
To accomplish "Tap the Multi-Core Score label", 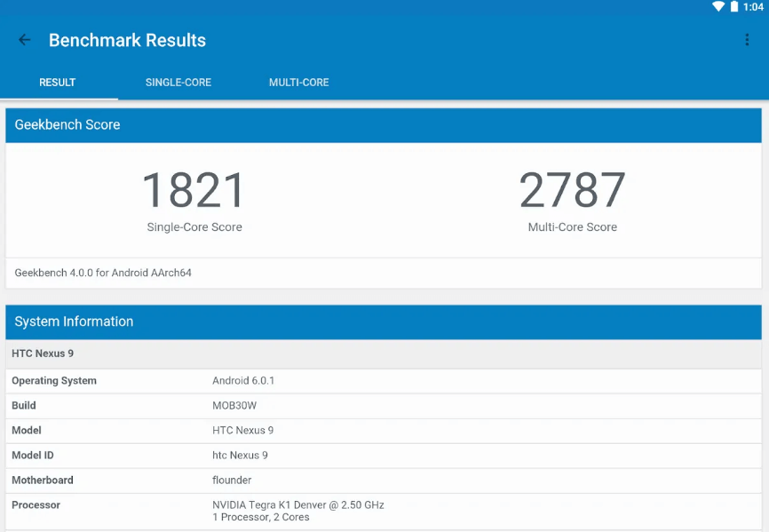I will click(573, 227).
